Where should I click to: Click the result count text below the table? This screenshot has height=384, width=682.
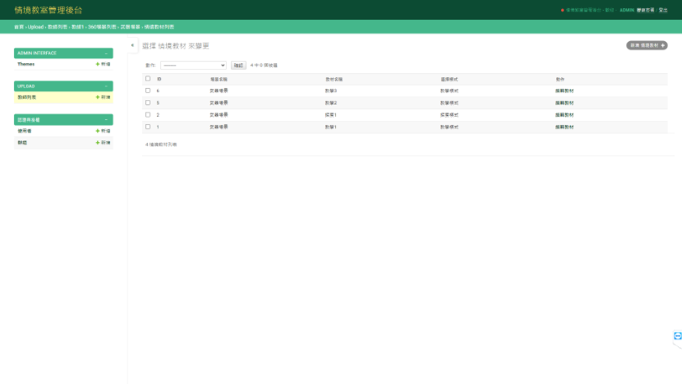coord(161,144)
